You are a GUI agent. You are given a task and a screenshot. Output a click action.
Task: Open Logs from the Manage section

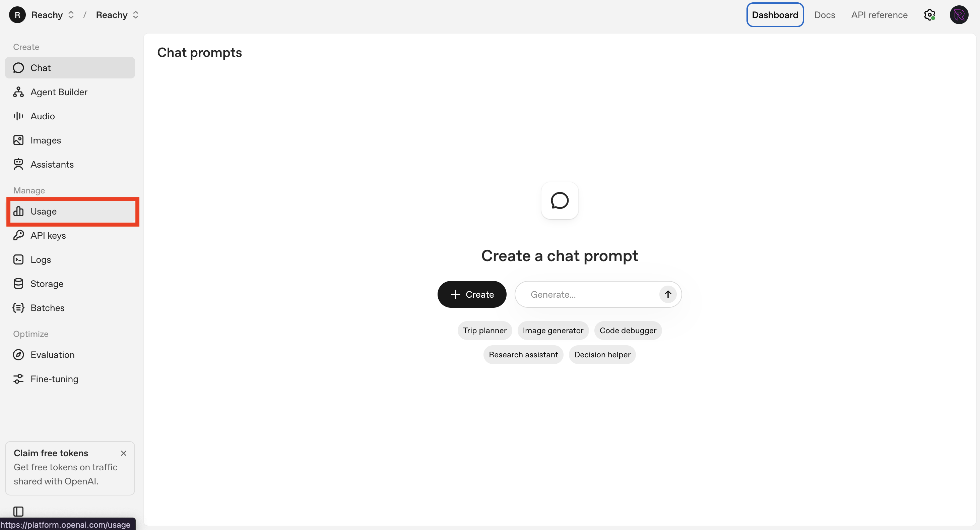pyautogui.click(x=40, y=260)
